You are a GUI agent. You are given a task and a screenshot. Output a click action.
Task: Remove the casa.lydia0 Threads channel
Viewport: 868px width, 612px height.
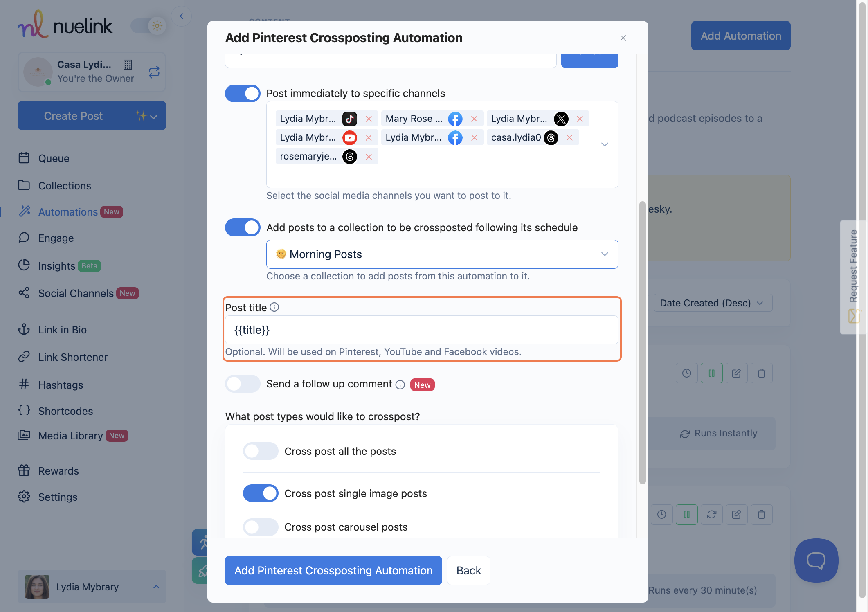point(569,138)
